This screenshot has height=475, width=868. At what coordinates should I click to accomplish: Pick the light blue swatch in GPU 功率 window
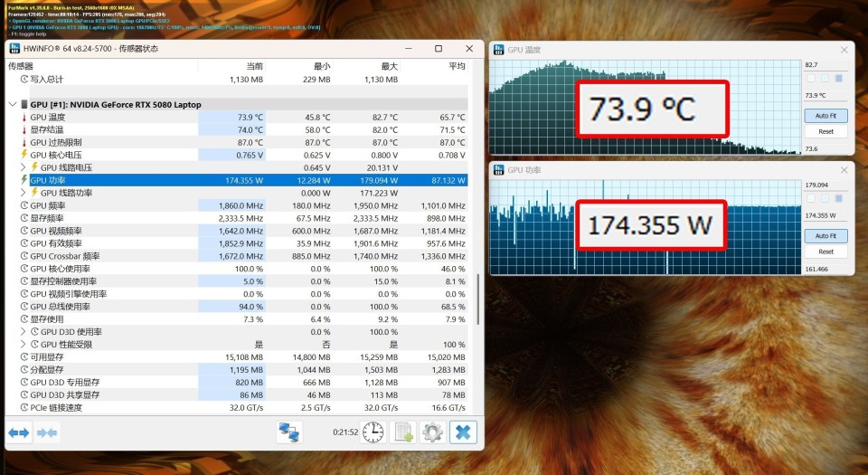click(x=825, y=198)
